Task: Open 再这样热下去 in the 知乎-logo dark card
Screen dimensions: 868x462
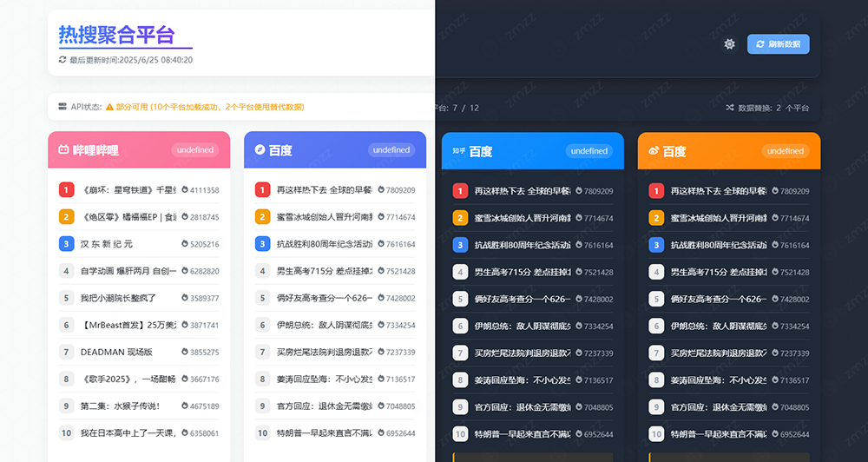Action: point(523,191)
